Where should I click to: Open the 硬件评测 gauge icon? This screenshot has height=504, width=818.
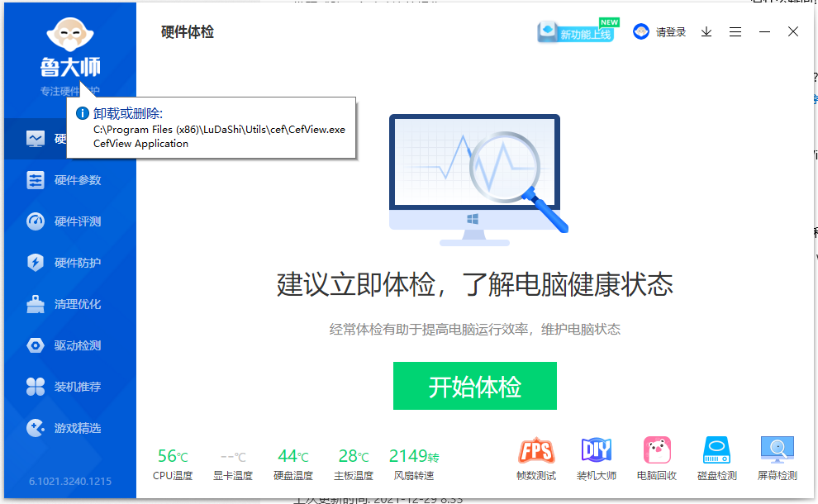(36, 221)
